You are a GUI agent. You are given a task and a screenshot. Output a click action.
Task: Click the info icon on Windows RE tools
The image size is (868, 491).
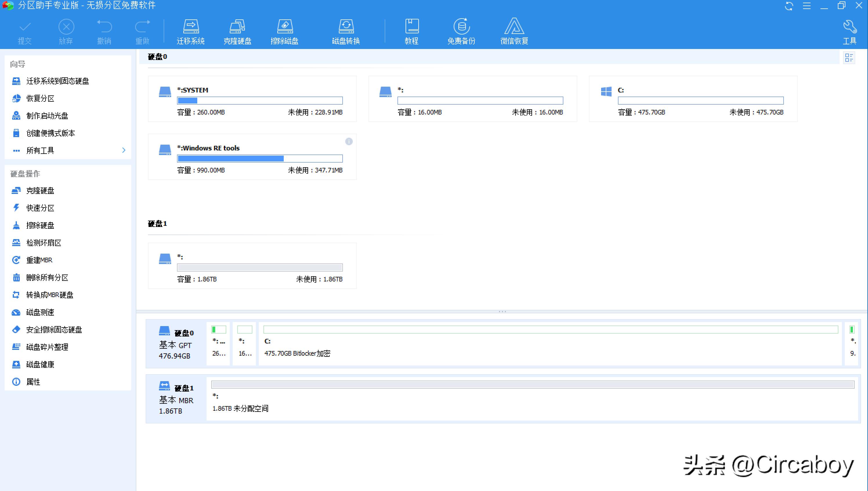(349, 142)
